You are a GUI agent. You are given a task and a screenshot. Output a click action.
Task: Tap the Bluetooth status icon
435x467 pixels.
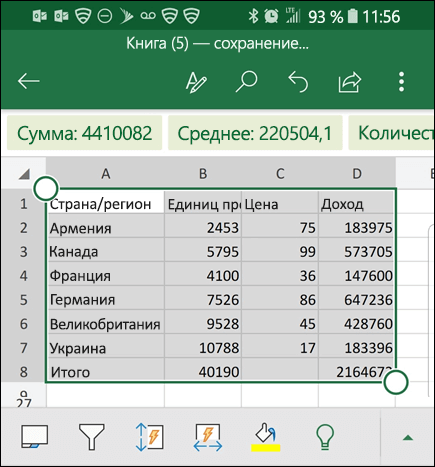[x=253, y=16]
